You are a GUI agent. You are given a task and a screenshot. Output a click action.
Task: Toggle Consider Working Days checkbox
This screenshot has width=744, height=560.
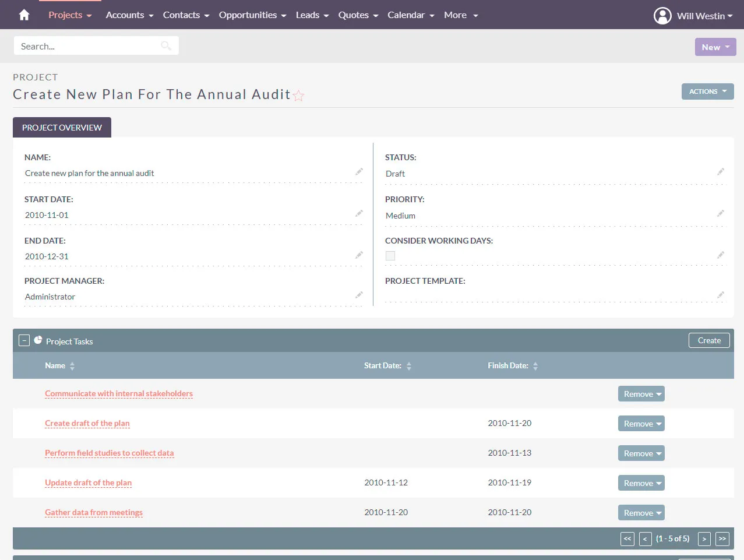pyautogui.click(x=390, y=256)
